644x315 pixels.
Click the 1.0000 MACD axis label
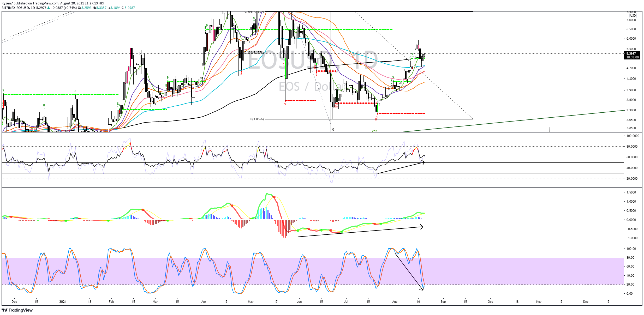click(x=631, y=202)
